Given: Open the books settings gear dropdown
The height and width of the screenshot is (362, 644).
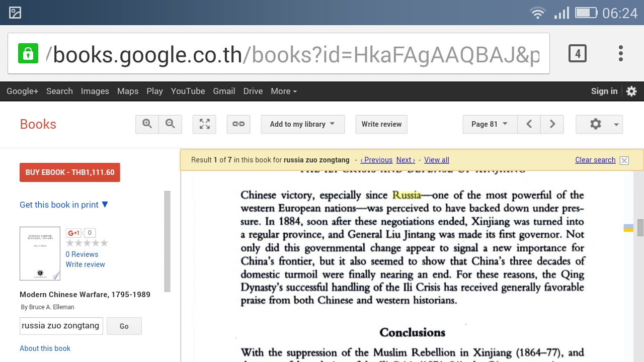Looking at the screenshot, I should [599, 124].
